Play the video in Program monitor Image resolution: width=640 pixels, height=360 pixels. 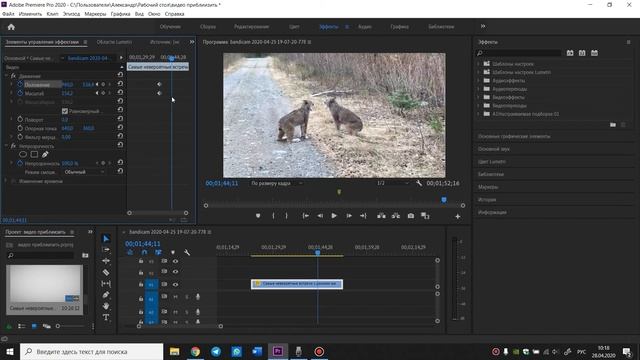coord(334,216)
